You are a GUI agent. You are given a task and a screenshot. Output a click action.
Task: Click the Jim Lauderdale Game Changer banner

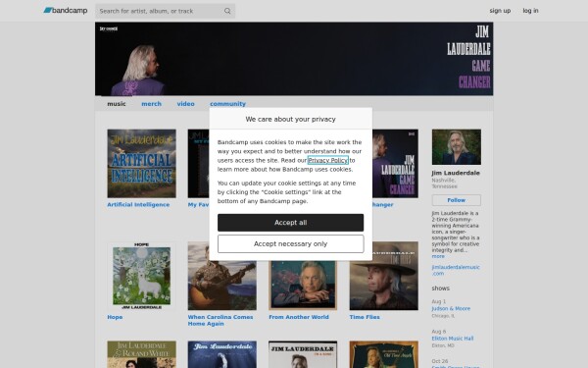click(294, 59)
